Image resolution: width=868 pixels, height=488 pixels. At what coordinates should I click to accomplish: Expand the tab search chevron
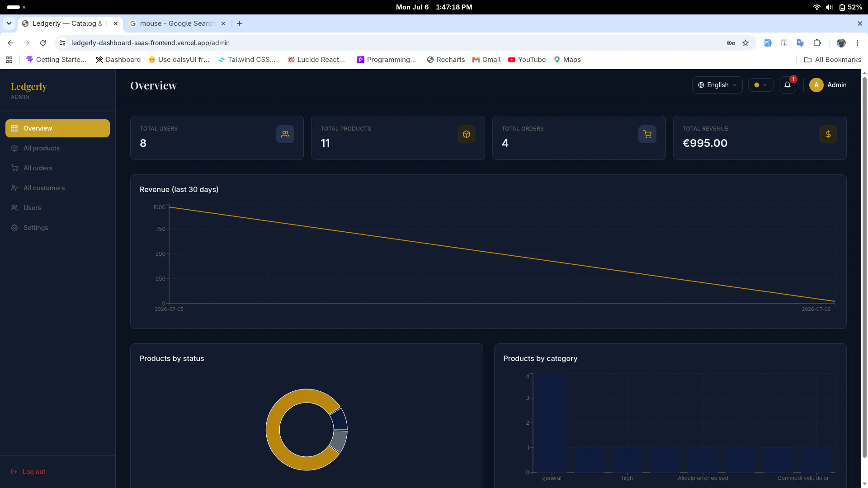[x=9, y=23]
